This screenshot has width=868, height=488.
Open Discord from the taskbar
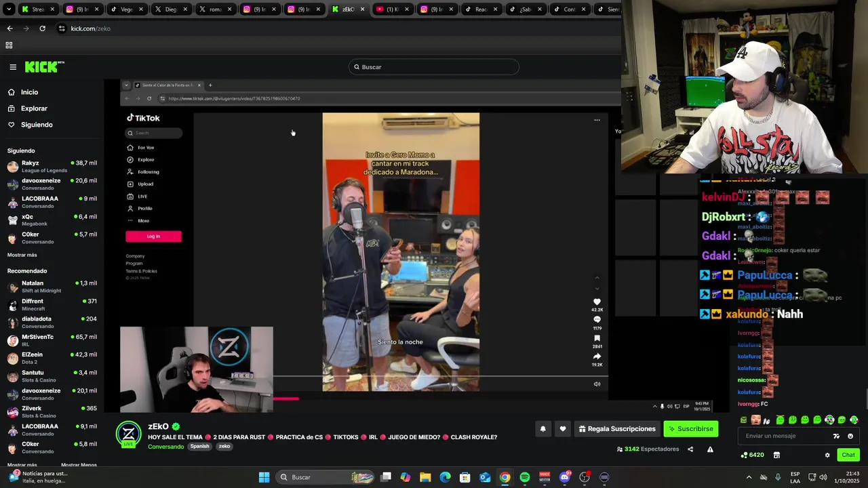pos(565,477)
